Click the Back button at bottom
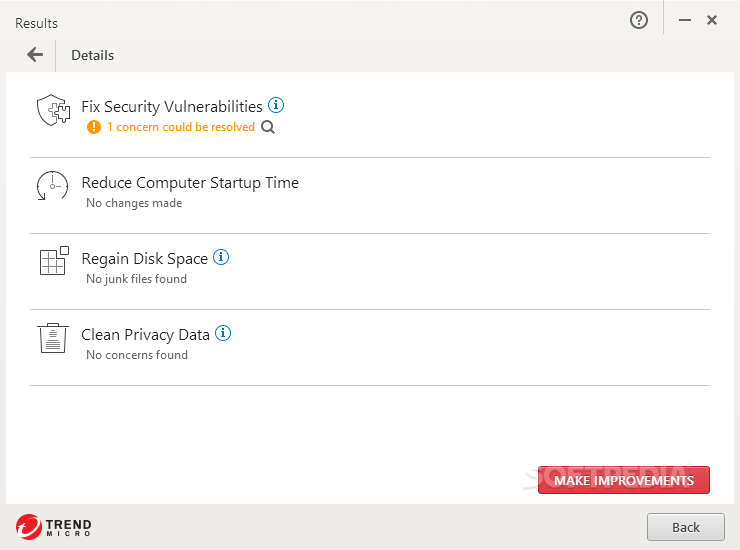740x550 pixels. pyautogui.click(x=686, y=527)
